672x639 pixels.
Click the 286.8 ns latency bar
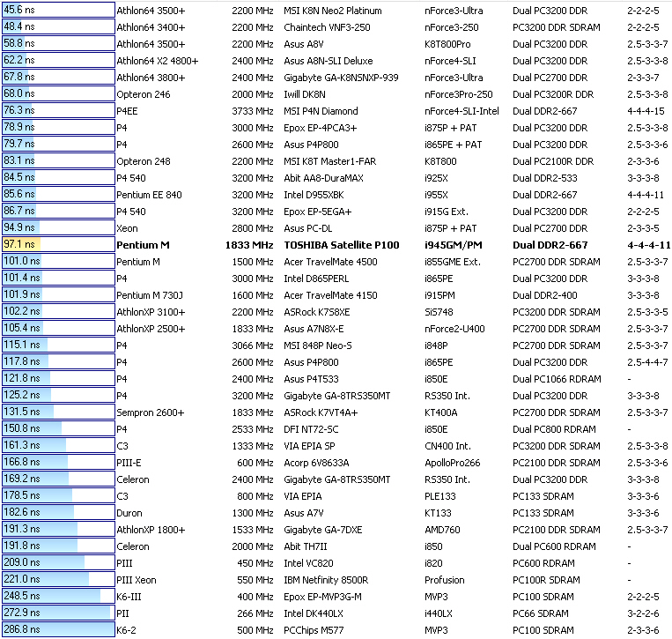[58, 629]
